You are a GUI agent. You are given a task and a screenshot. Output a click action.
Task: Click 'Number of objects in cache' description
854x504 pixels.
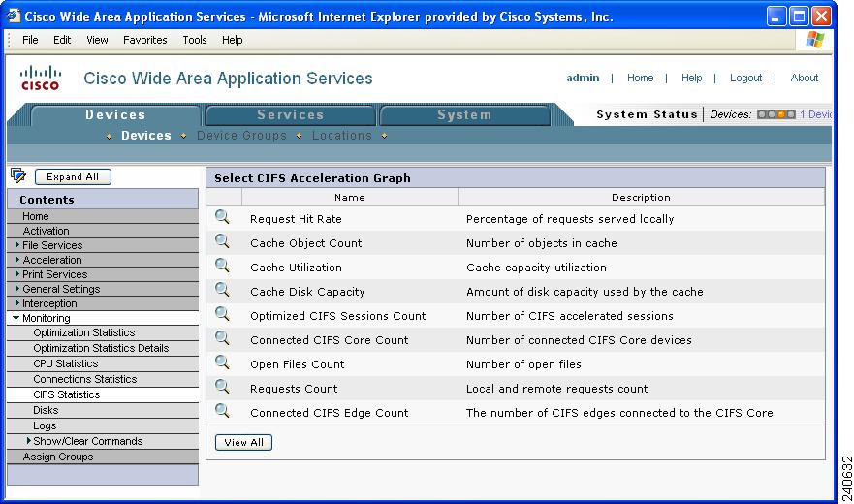coord(541,243)
